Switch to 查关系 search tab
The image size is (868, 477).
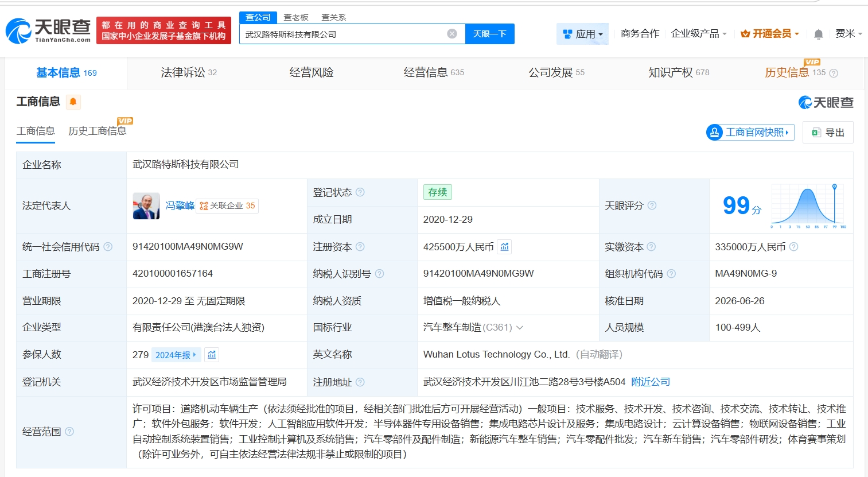333,17
